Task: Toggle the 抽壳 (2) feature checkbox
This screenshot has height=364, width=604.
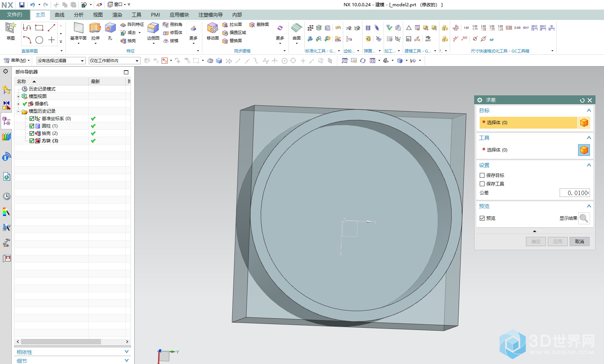Action: 32,133
